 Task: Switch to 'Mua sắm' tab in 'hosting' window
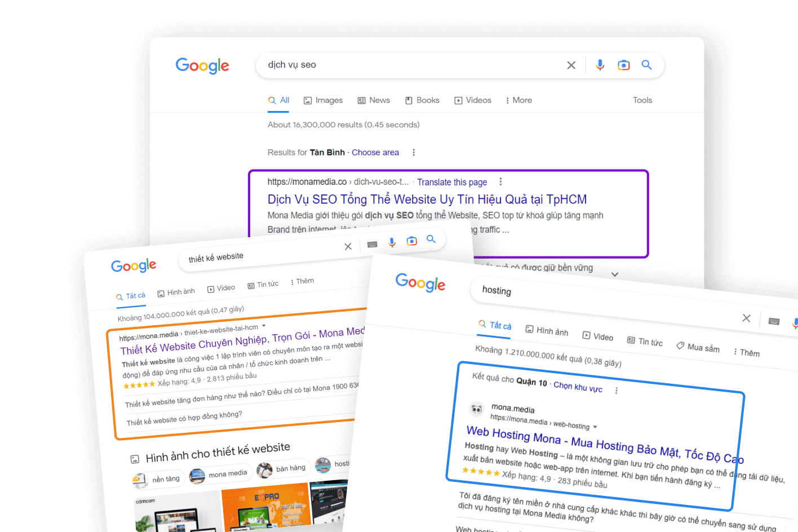click(698, 347)
